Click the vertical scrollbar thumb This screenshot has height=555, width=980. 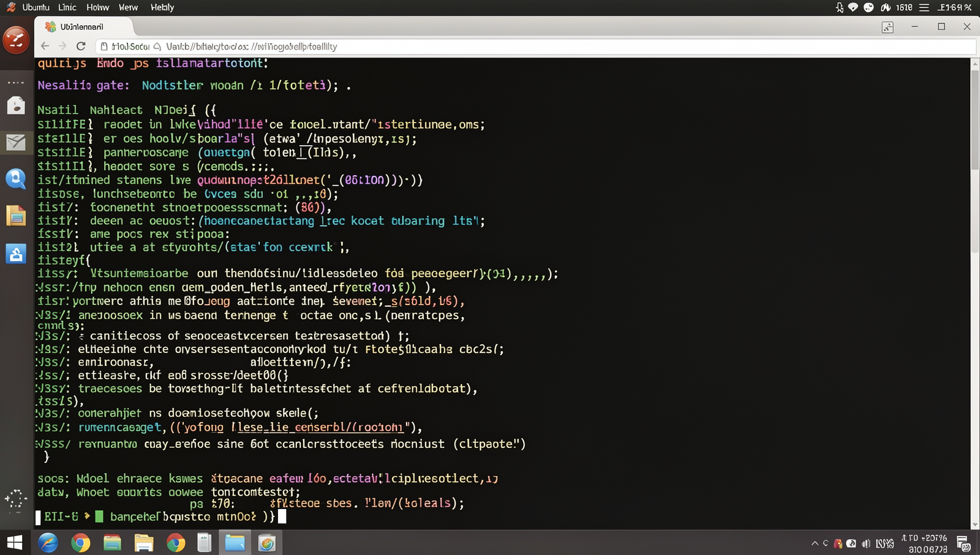tap(975, 119)
